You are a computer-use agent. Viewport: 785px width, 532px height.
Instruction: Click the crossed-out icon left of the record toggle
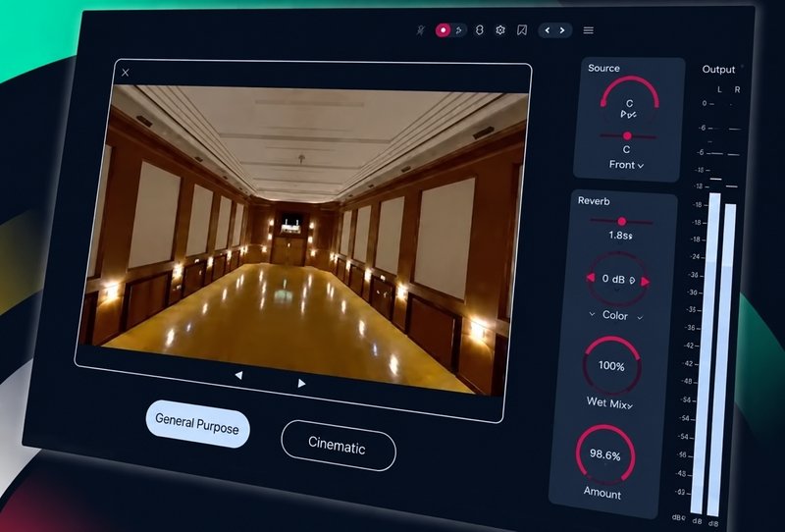[x=421, y=30]
